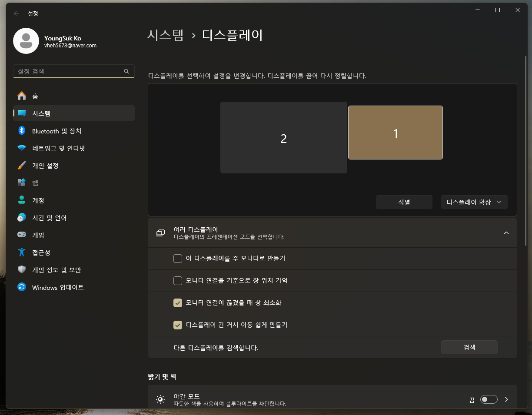Open 게임 settings page
The height and width of the screenshot is (415, 532).
[x=74, y=235]
